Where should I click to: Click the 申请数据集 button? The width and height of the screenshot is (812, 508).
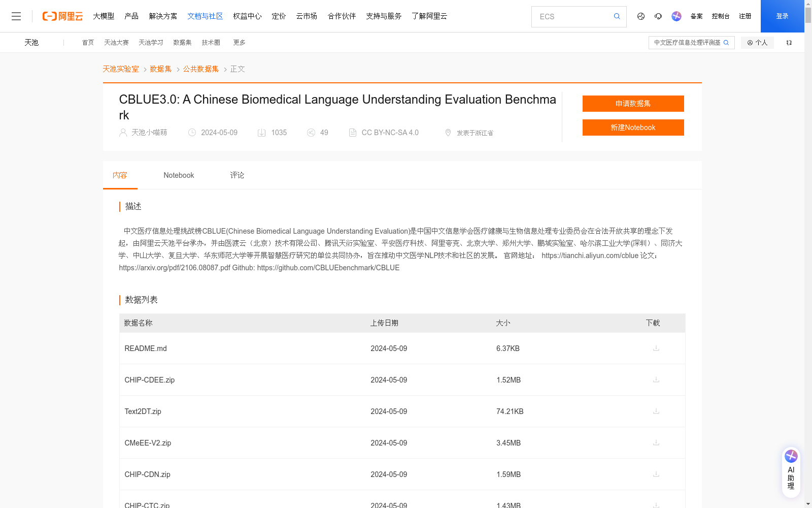click(633, 104)
